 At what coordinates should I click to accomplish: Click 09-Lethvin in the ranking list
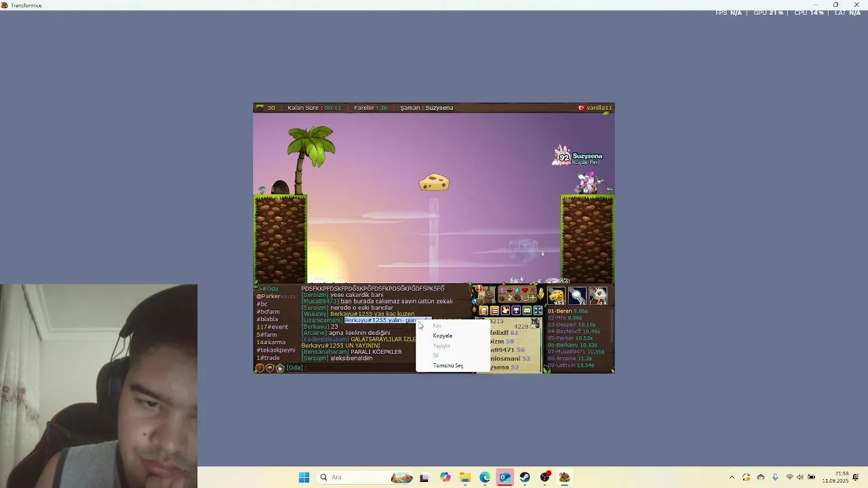coord(571,365)
